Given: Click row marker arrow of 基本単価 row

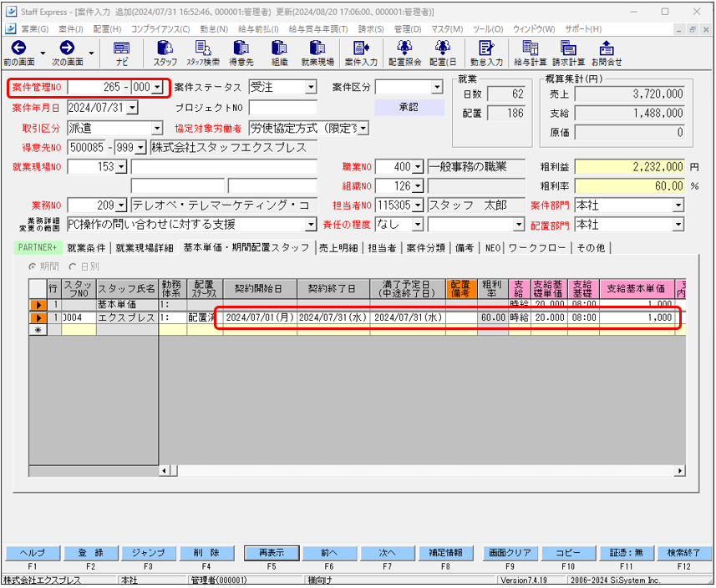Looking at the screenshot, I should [38, 305].
